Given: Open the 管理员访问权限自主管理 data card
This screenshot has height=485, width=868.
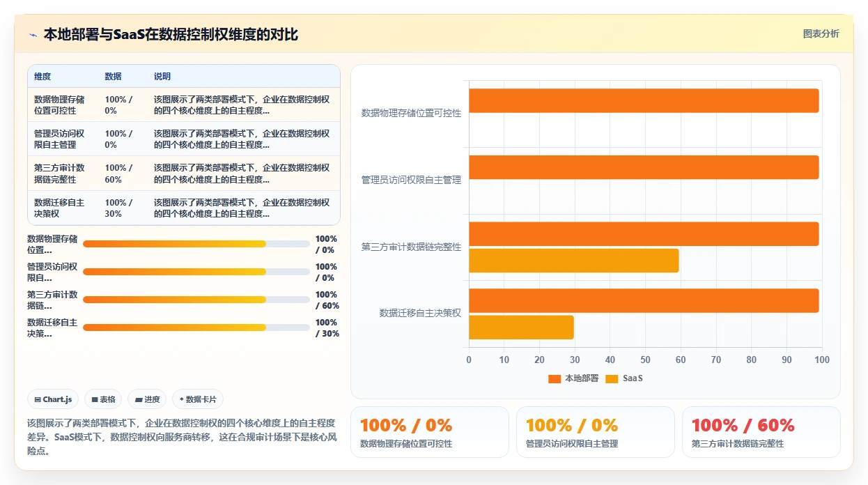Looking at the screenshot, I should click(x=596, y=432).
